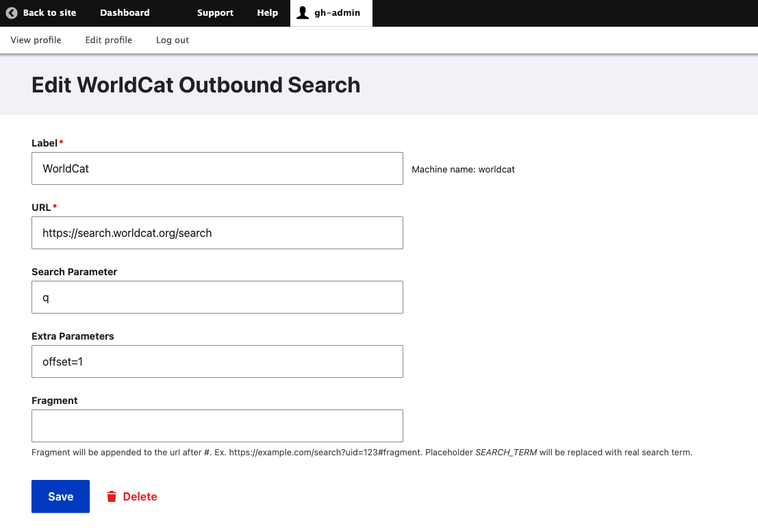The image size is (758, 532).
Task: Focus the Label field containing WorldCat
Action: tap(217, 168)
